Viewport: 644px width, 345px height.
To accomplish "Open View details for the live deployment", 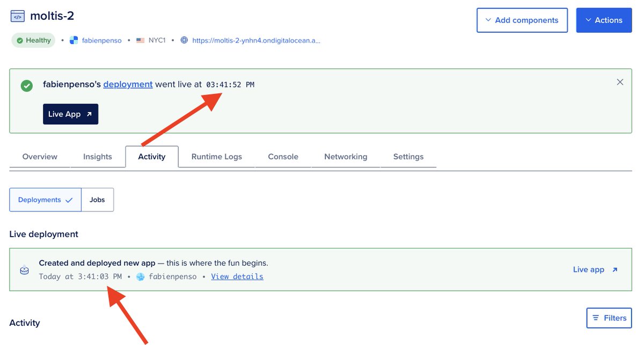I will [x=237, y=277].
